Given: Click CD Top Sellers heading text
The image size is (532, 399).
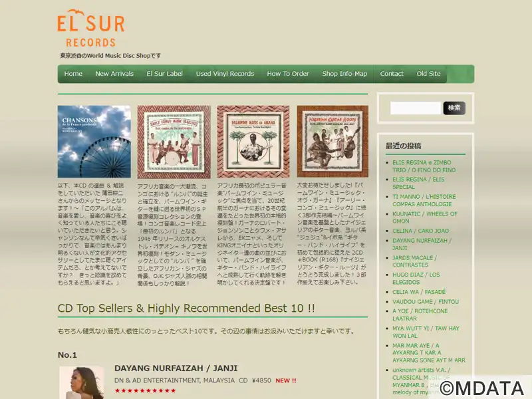Looking at the screenshot, I should click(x=186, y=308).
